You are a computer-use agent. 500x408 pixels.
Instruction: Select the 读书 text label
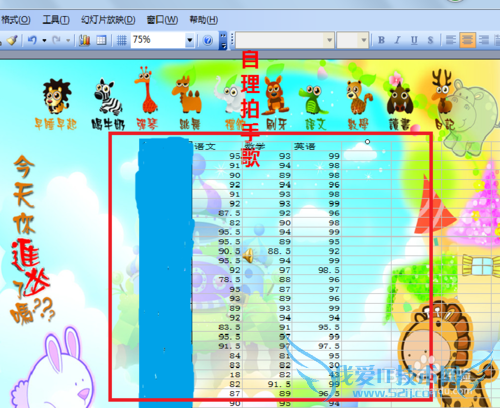coord(399,124)
